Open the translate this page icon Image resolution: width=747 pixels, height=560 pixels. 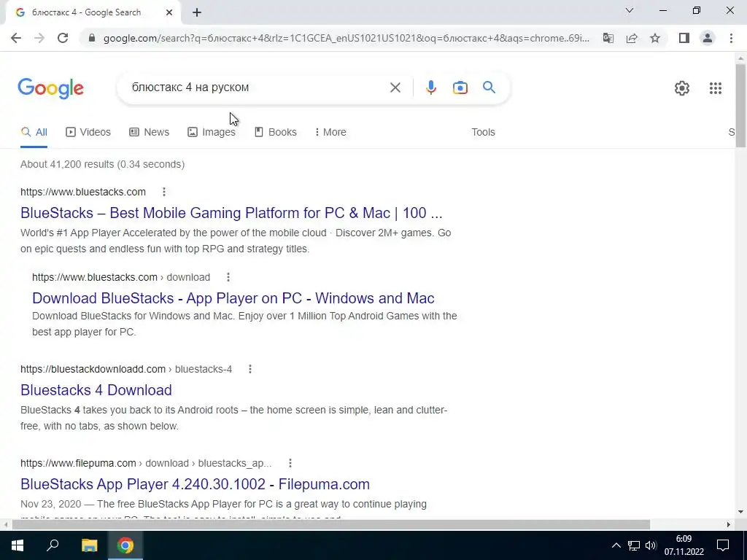608,38
